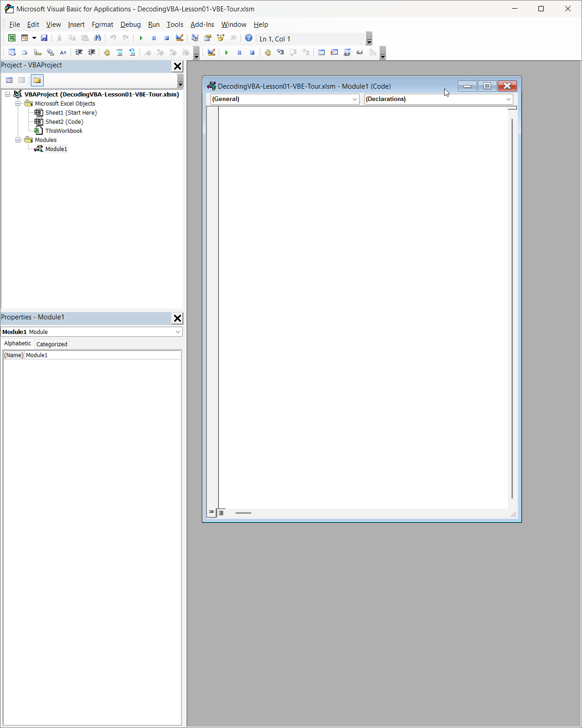Click the Step Into debug icon

tap(281, 52)
